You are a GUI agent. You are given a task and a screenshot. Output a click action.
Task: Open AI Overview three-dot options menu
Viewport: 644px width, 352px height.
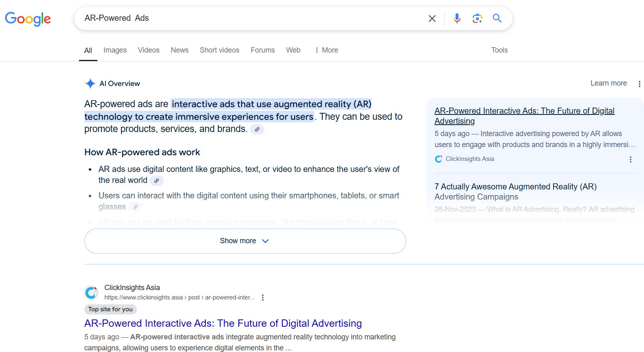tap(639, 84)
